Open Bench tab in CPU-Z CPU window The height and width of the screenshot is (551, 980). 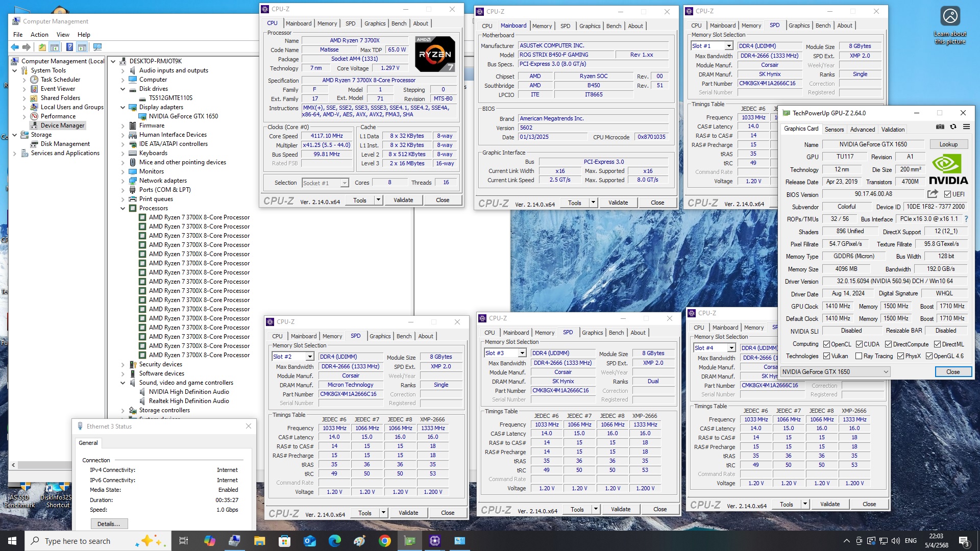399,23
